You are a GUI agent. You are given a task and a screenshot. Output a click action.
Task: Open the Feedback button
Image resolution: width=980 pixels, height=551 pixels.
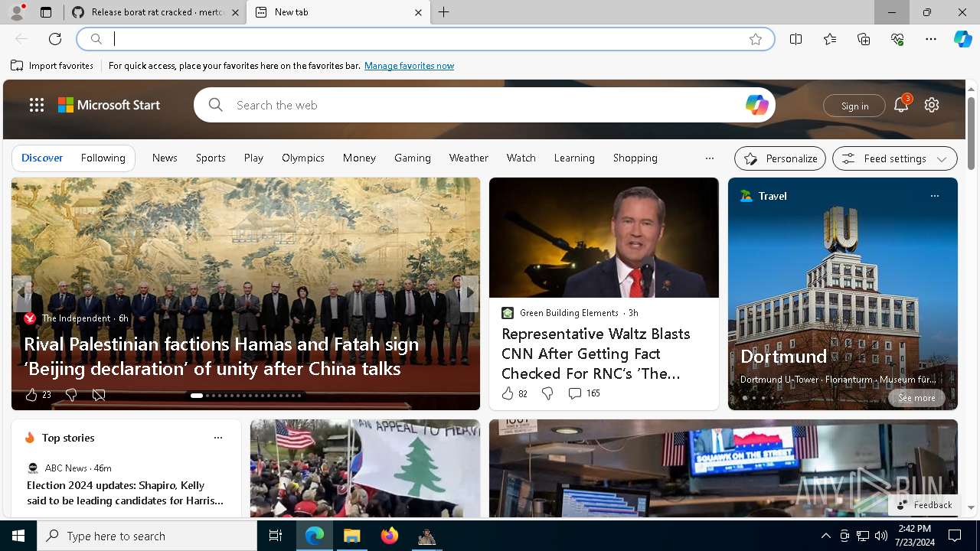point(925,505)
